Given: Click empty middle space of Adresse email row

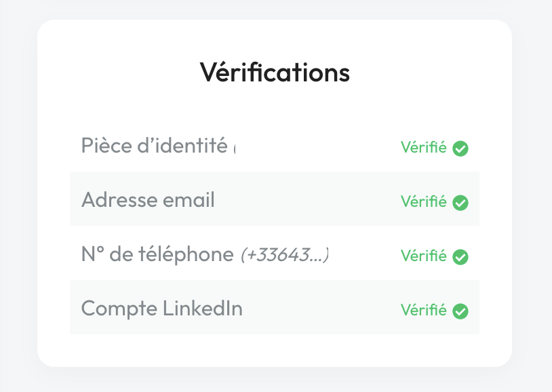Looking at the screenshot, I should pos(305,200).
